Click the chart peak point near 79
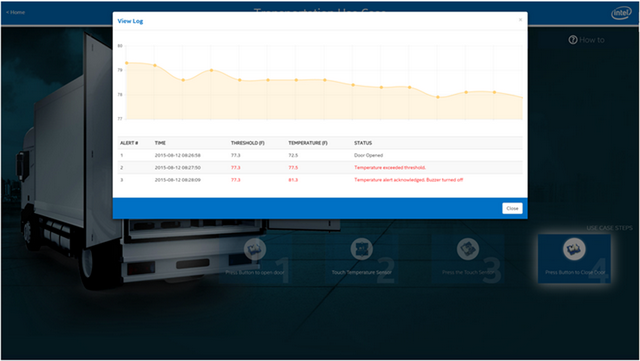Image resolution: width=640 pixels, height=361 pixels. 211,70
